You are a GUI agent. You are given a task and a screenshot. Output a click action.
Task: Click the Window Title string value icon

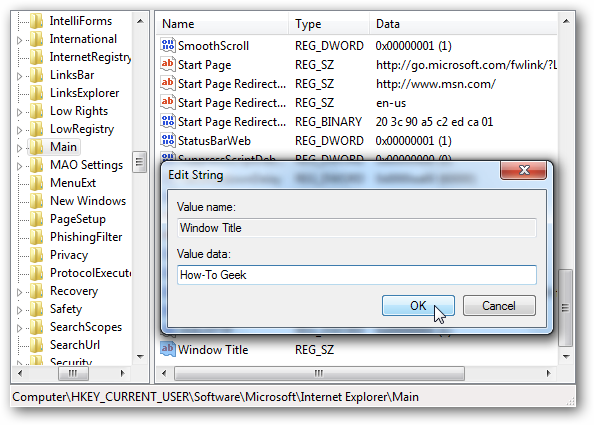(x=167, y=349)
